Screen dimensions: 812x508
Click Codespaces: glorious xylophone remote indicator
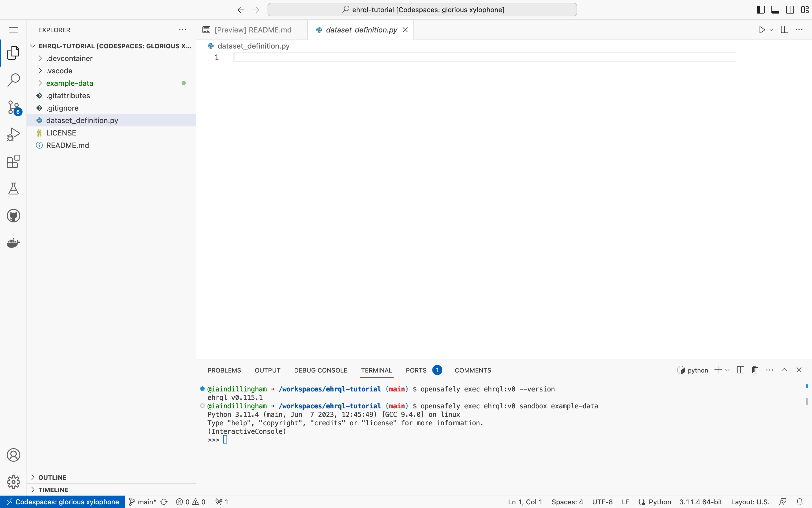[x=62, y=502]
